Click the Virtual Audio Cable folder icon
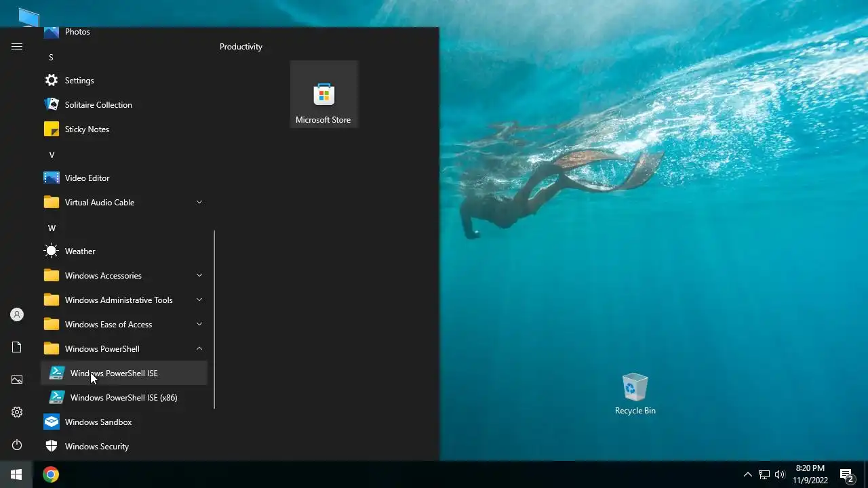868x488 pixels. click(52, 202)
